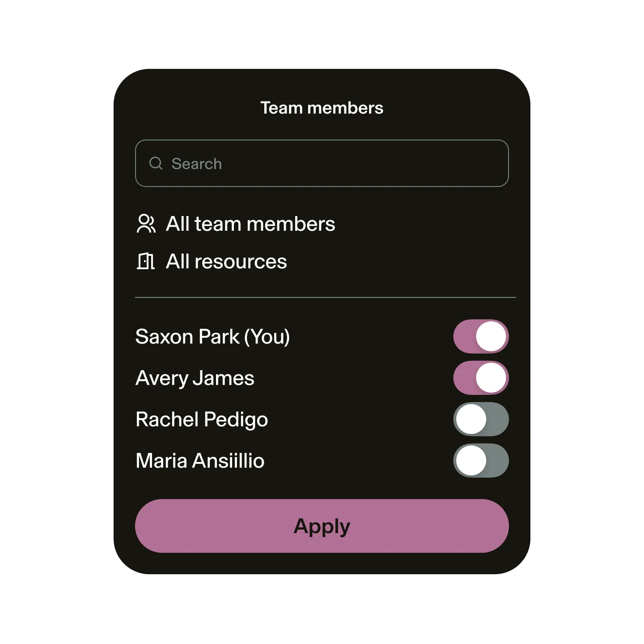Click the Rachel Pedigo name label
Viewport: 644px width, 644px height.
(x=202, y=419)
